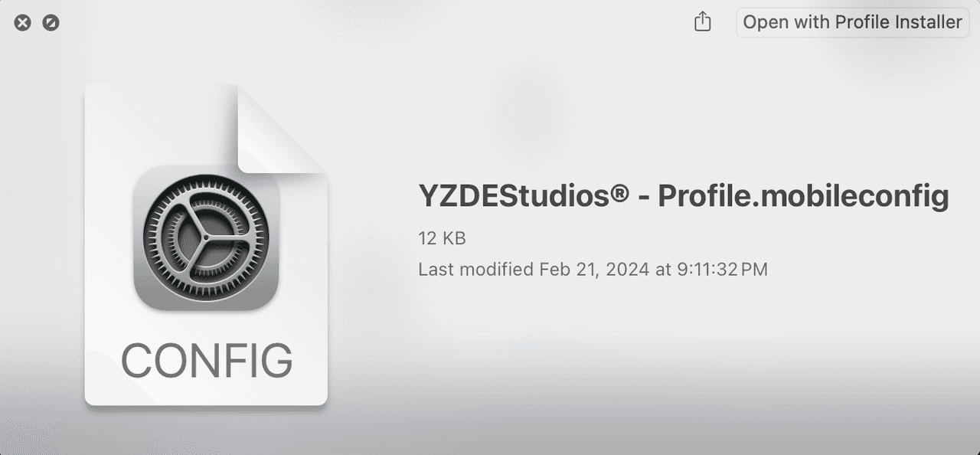
Task: Click the center hub of the gear
Action: tap(205, 238)
